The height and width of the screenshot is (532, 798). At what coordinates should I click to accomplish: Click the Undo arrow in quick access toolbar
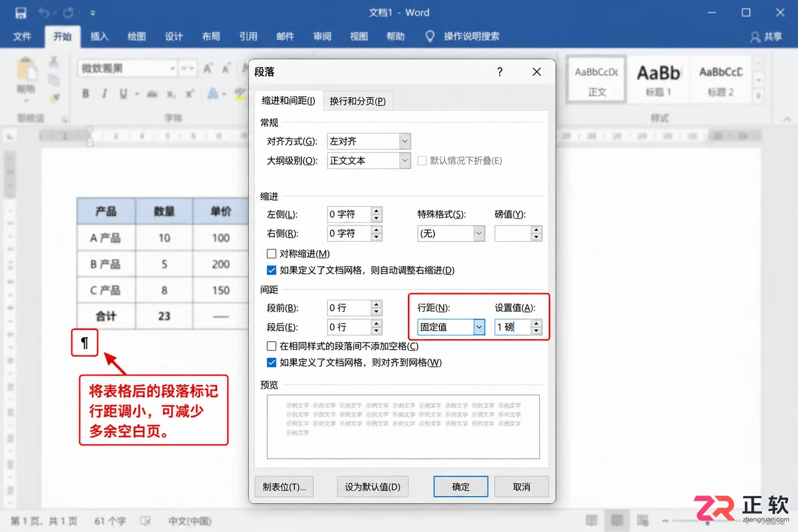[44, 13]
